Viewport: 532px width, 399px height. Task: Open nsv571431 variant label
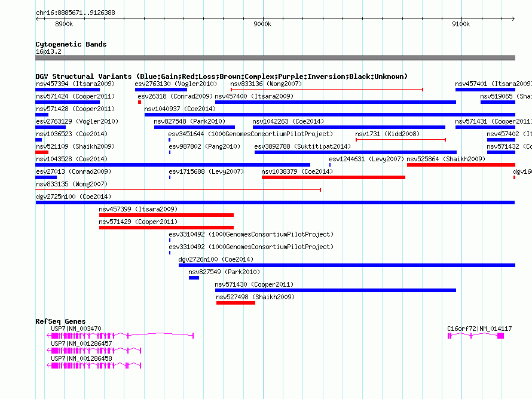point(493,121)
